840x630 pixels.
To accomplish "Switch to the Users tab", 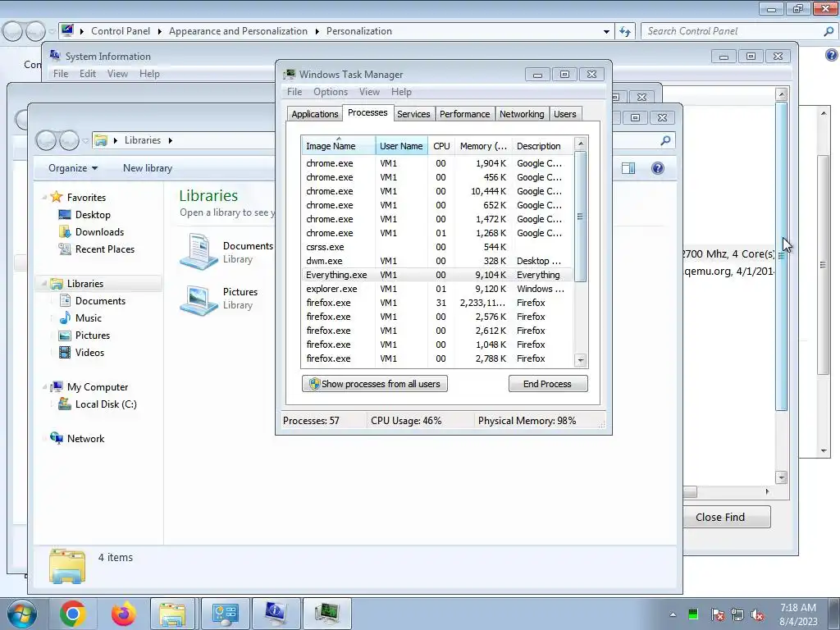I will (x=564, y=114).
